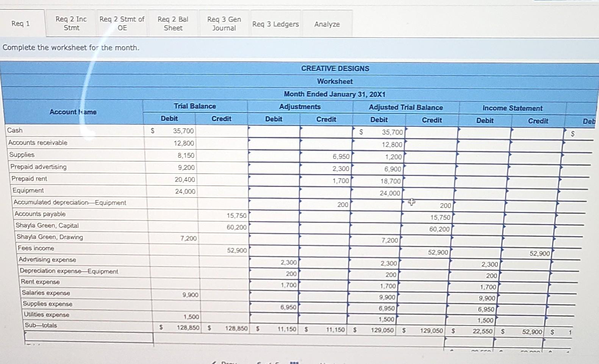Click Income Statement debit subtotal 22,550
The image size is (599, 364).
[x=482, y=331]
